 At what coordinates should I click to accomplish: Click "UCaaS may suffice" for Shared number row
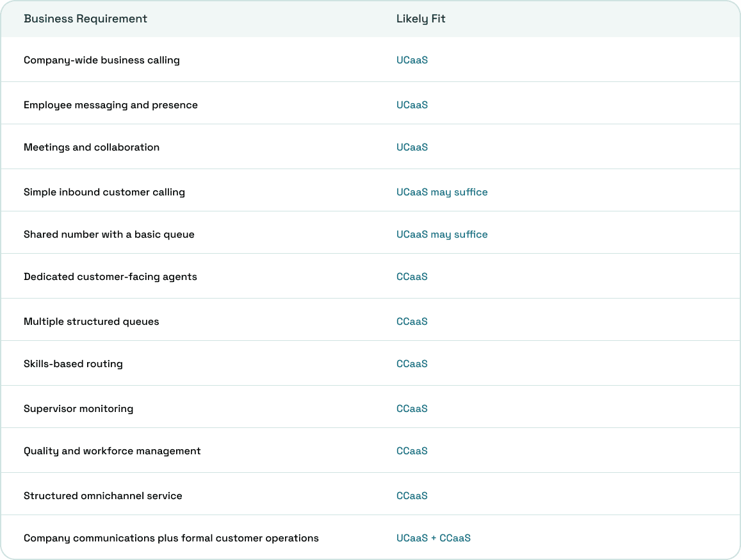pyautogui.click(x=442, y=235)
